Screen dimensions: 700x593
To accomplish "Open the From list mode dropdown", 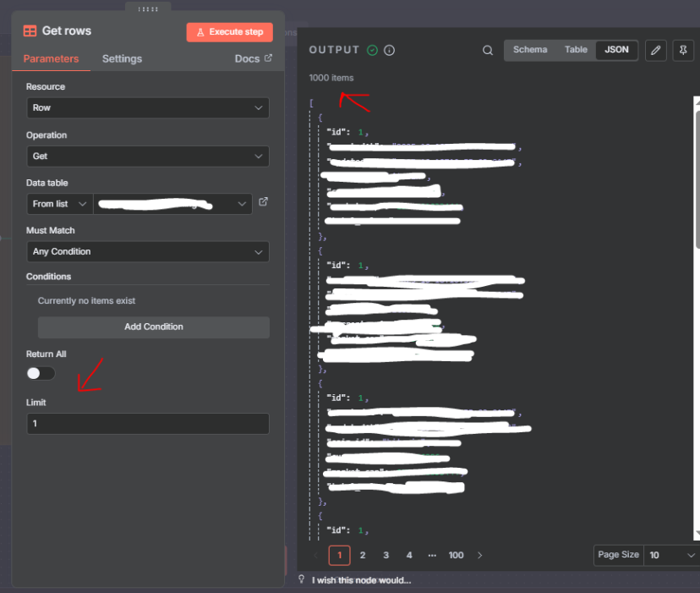I will coord(60,204).
